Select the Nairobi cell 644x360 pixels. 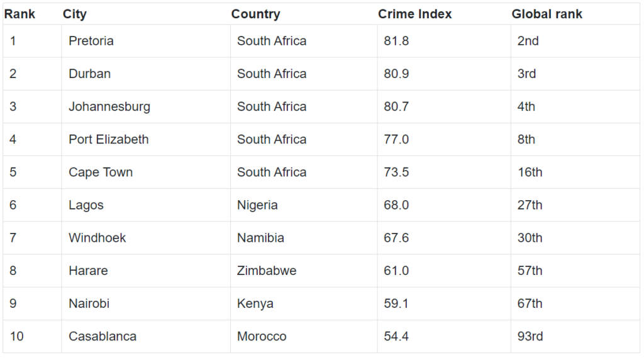click(89, 303)
